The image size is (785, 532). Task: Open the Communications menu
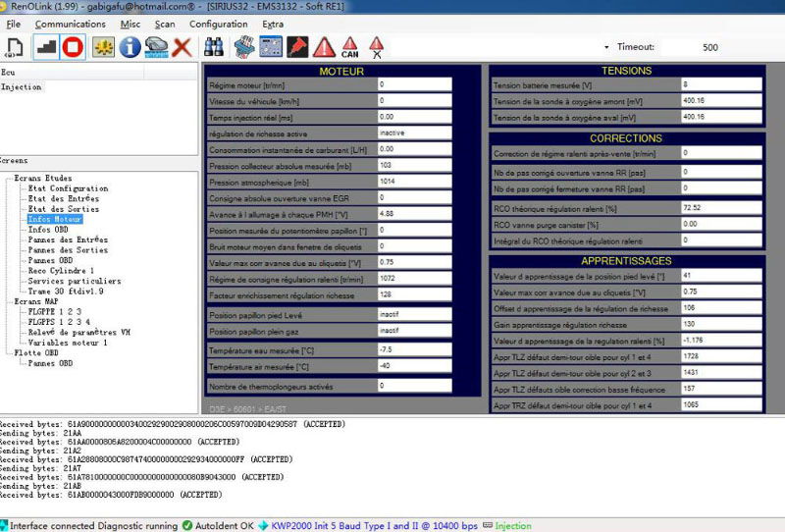(x=69, y=24)
